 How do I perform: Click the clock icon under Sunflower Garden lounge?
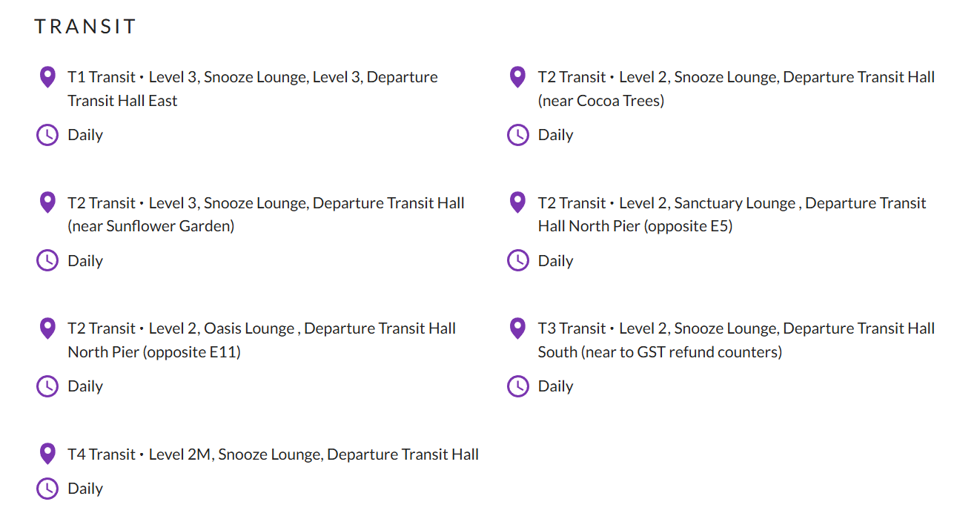pos(47,260)
